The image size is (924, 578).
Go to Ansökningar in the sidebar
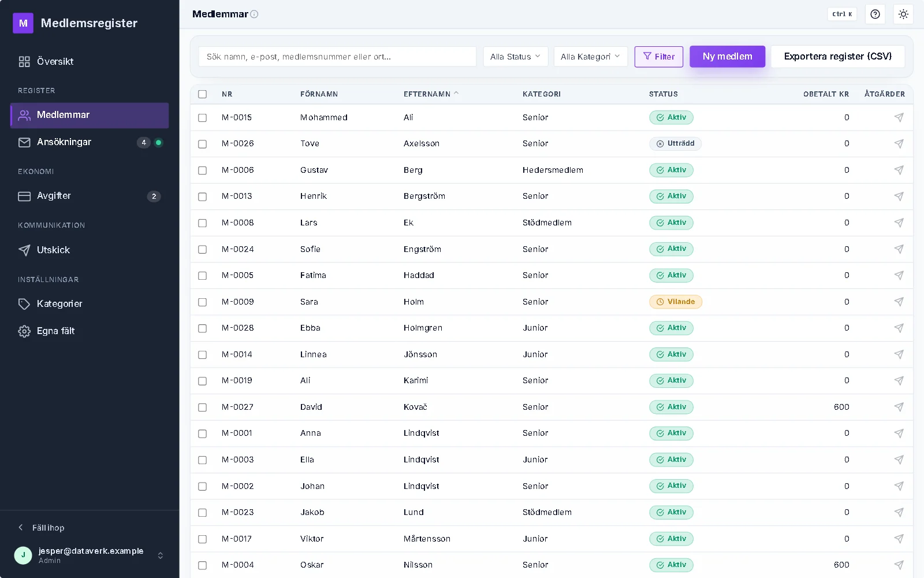tap(90, 142)
